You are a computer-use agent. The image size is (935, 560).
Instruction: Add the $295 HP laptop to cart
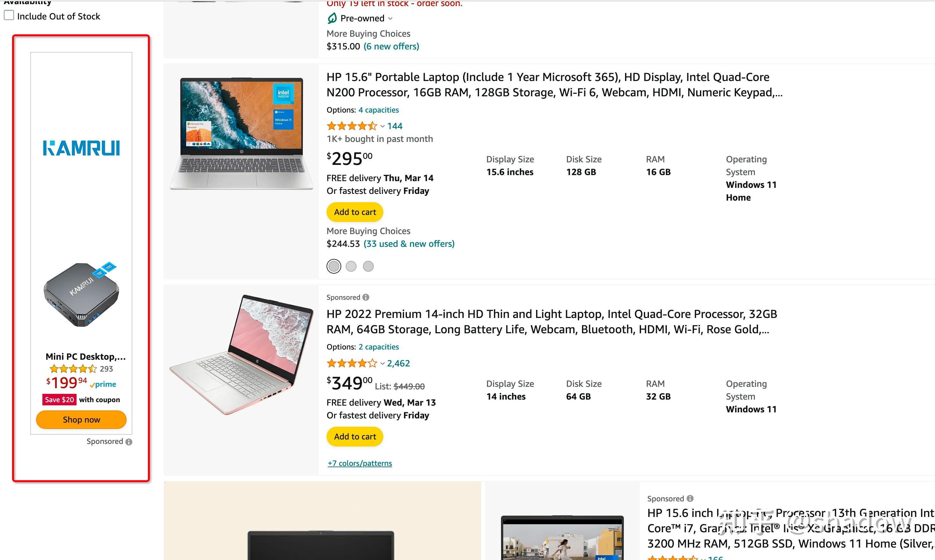pos(355,212)
